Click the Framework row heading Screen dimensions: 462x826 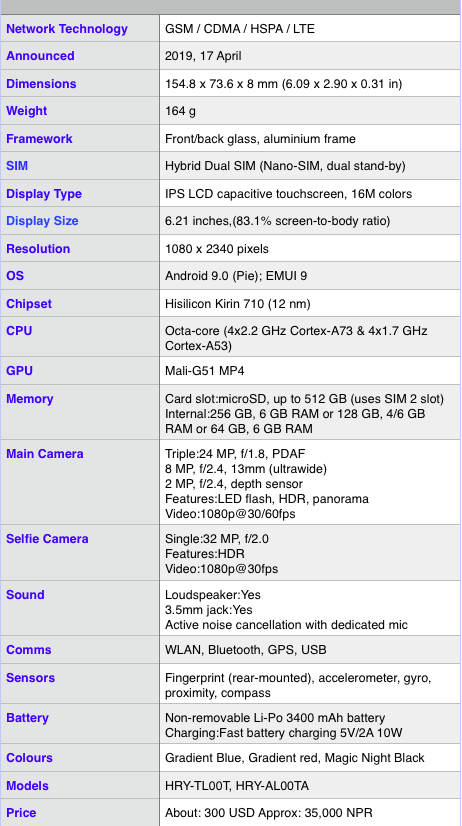(39, 139)
